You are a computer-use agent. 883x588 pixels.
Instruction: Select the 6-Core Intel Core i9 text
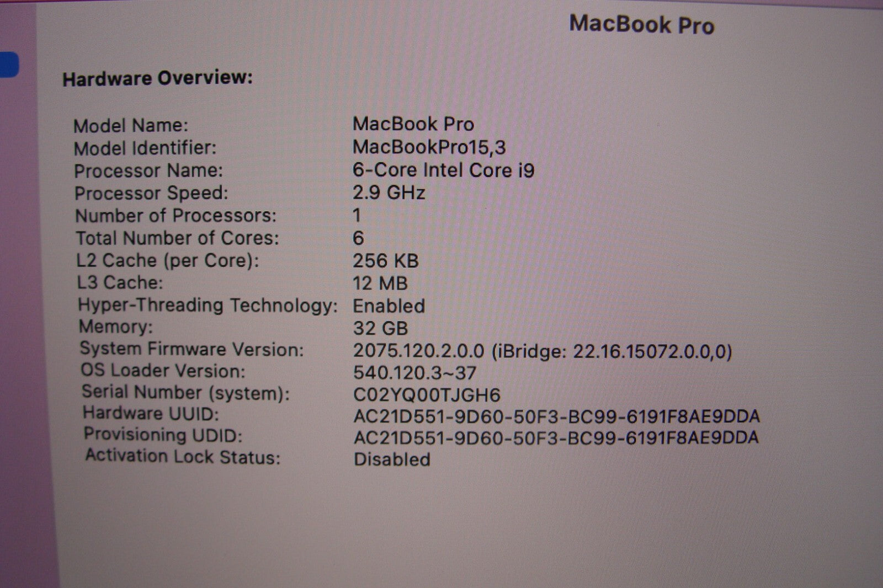point(444,170)
